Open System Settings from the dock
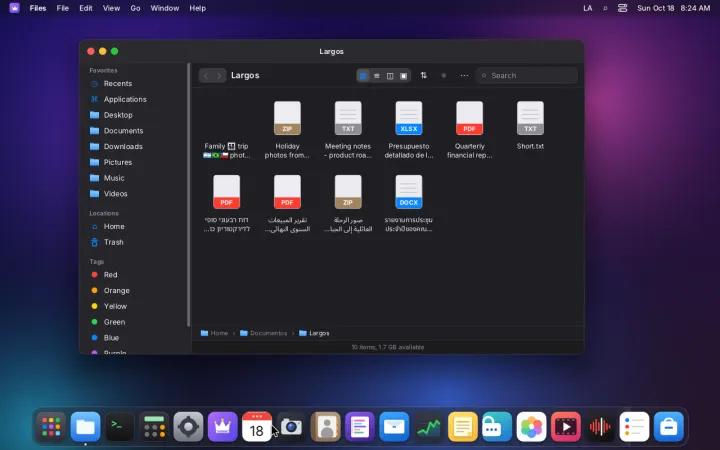The image size is (720, 450). pos(188,427)
